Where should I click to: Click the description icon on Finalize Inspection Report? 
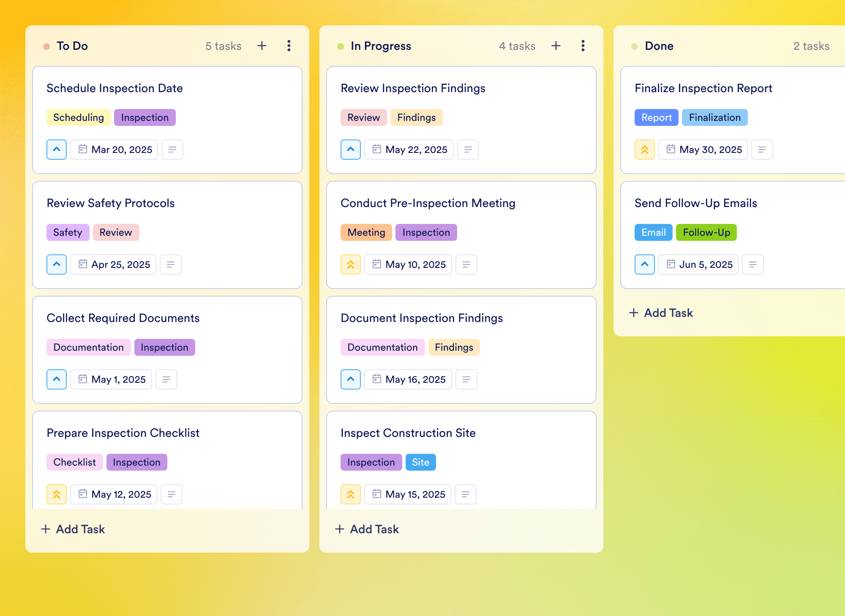point(762,150)
